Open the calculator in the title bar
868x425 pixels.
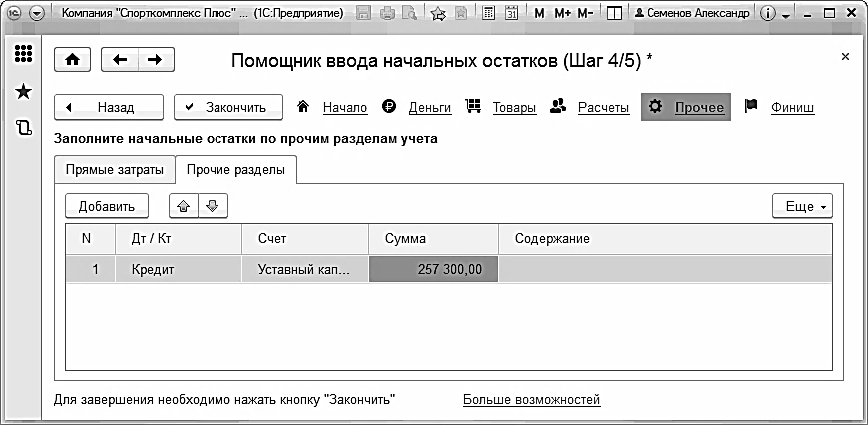coord(488,14)
